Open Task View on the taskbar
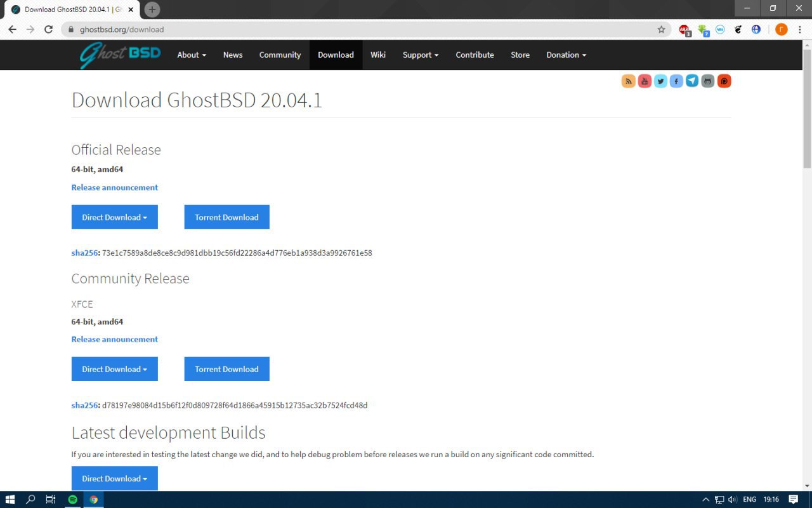This screenshot has width=812, height=508. click(51, 500)
